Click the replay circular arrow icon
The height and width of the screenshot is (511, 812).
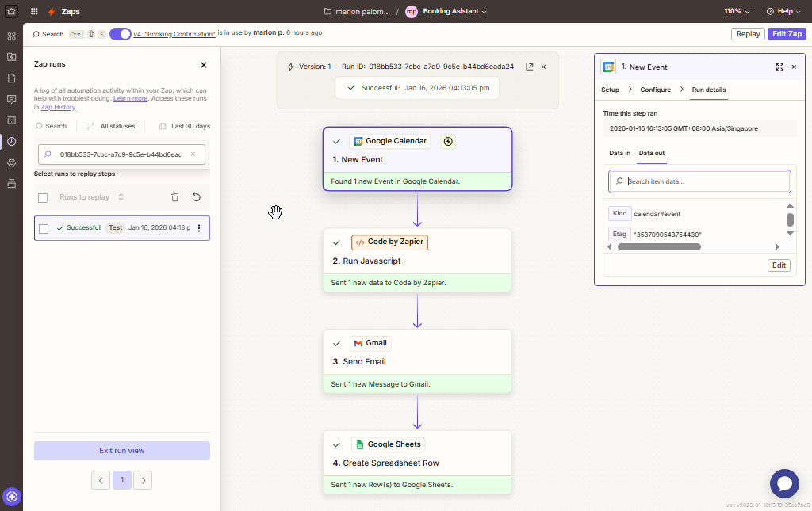coord(197,197)
